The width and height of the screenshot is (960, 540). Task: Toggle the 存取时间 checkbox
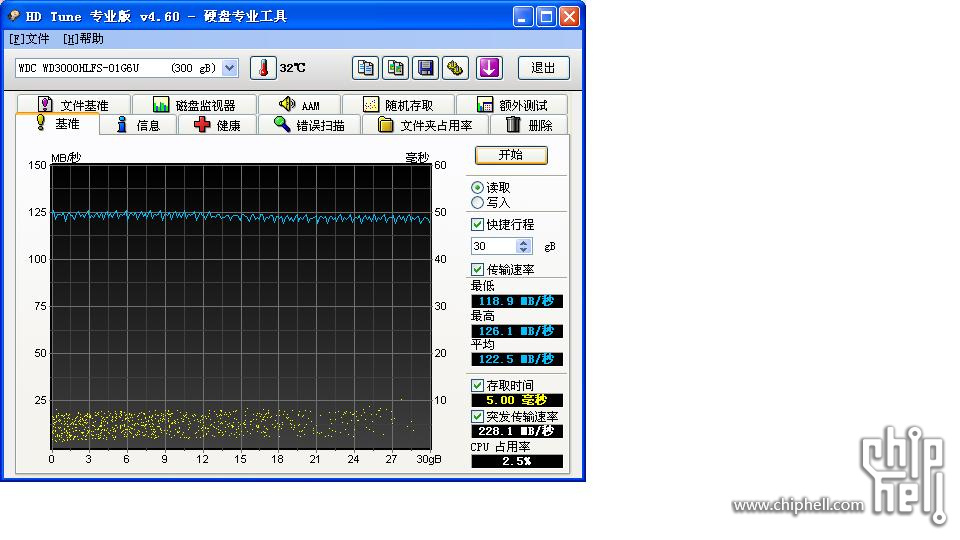[x=478, y=385]
